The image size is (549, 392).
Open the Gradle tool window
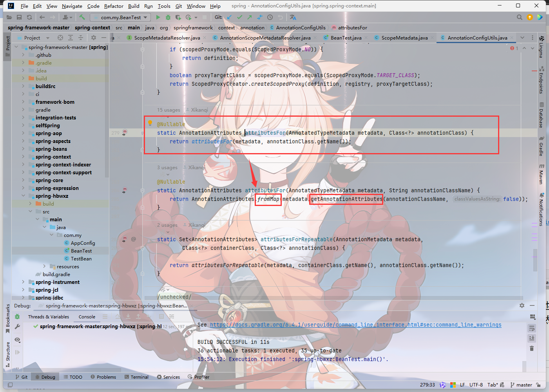[541, 146]
